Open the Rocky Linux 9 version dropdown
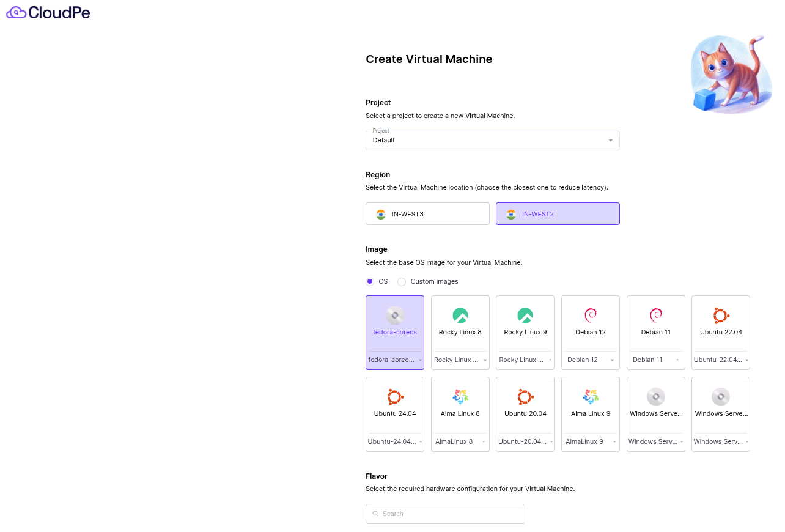Viewport: 785px width, 532px height. tap(525, 360)
